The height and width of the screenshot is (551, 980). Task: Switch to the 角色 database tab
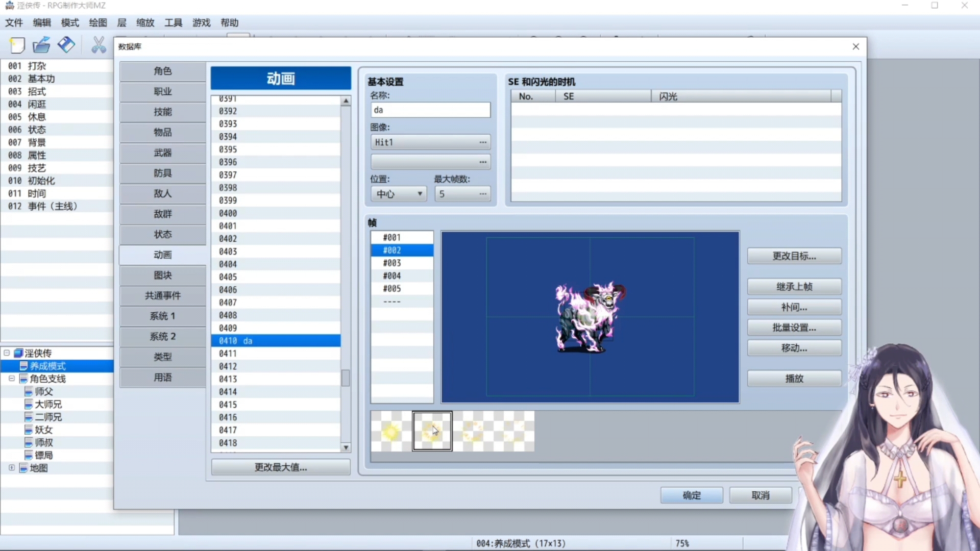(163, 71)
